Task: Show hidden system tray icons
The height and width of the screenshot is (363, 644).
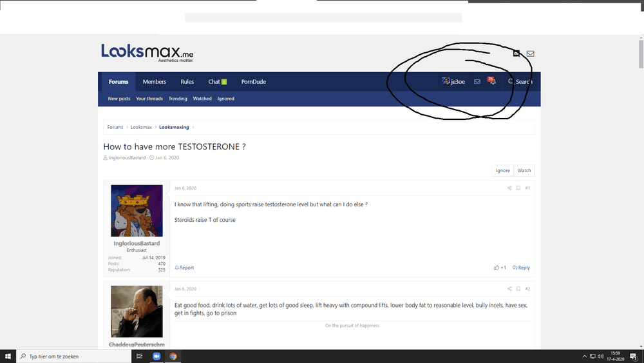Action: pos(585,357)
